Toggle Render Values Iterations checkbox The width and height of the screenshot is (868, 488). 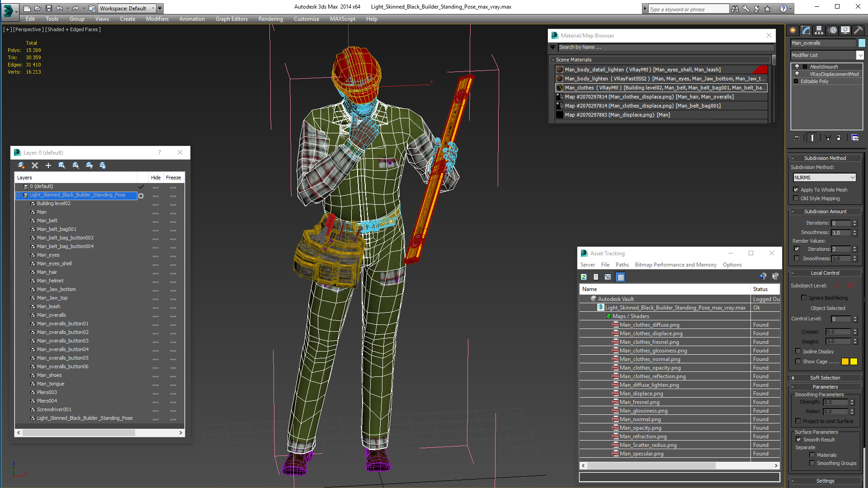[x=797, y=249]
